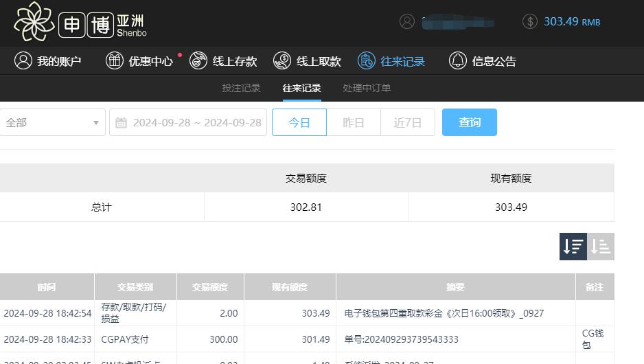Click the descending sort icon button
The height and width of the screenshot is (364, 644).
coord(573,247)
